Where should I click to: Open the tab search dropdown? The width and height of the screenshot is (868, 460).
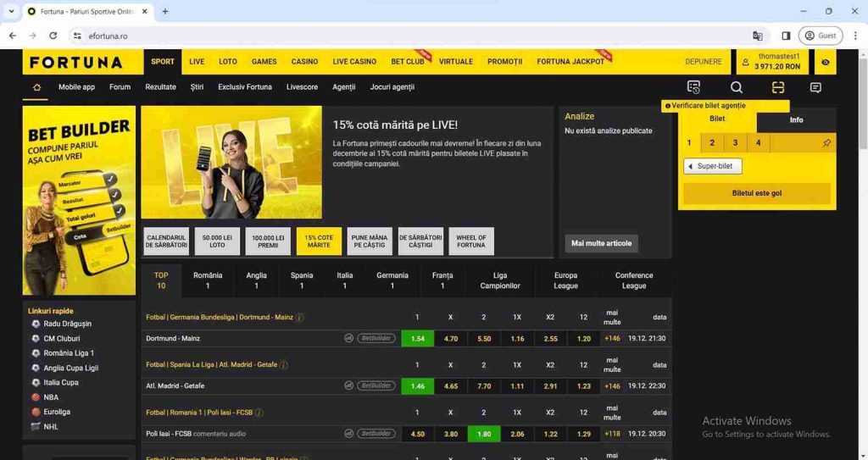[x=11, y=11]
